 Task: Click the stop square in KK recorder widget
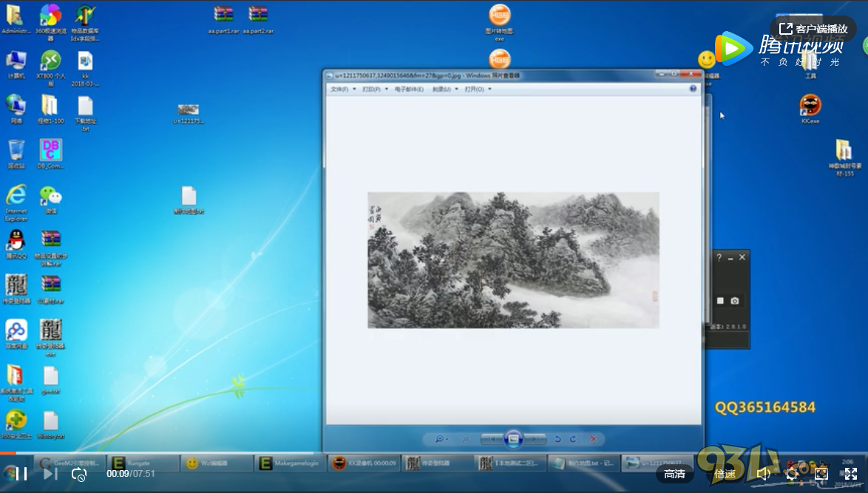click(x=720, y=300)
